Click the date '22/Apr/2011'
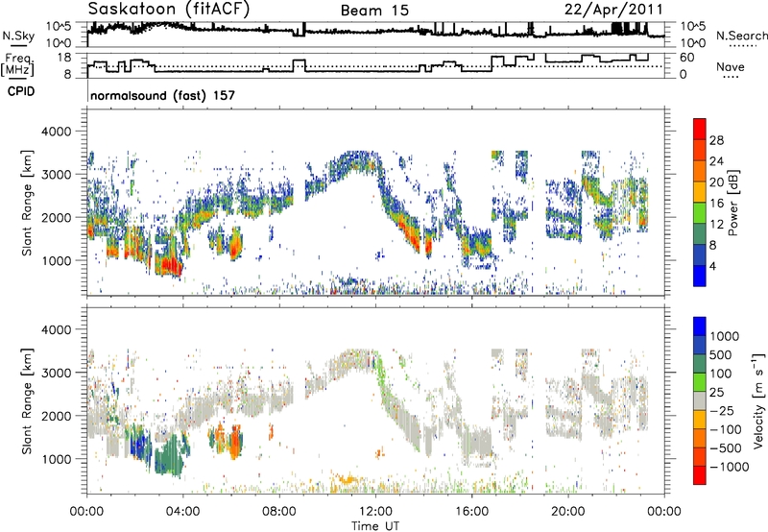Screen dimensions: 768x532 (x=613, y=10)
